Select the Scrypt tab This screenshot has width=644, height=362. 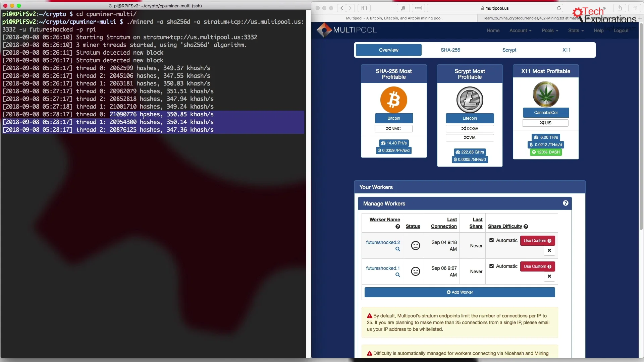pyautogui.click(x=509, y=50)
